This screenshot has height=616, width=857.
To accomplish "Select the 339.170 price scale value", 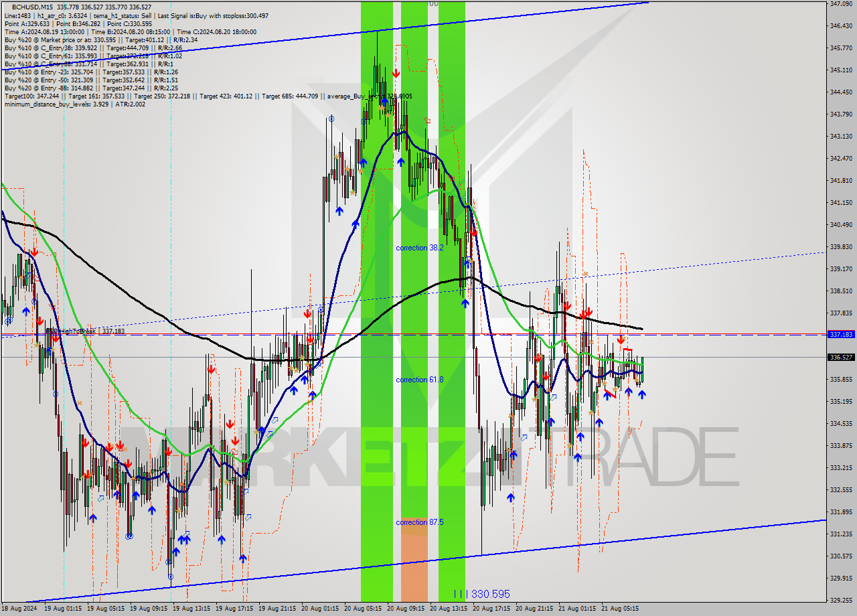I will pos(841,268).
